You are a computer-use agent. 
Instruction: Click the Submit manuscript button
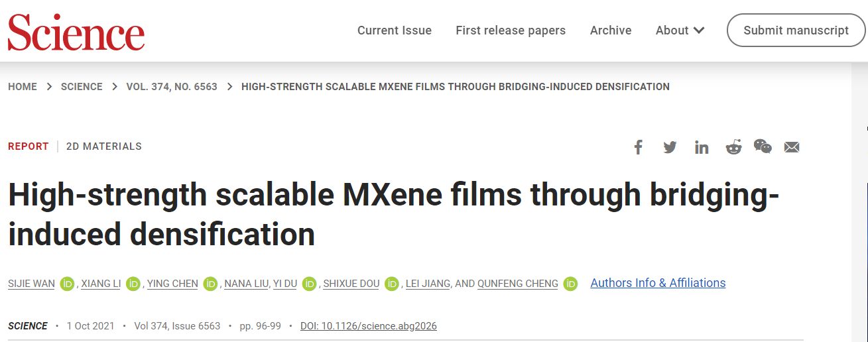click(796, 30)
